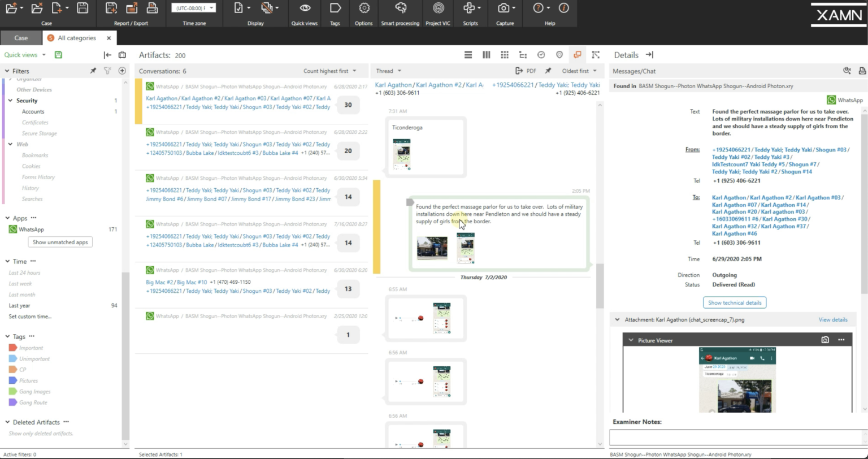
Task: Print the Messages/Chat details
Action: [862, 71]
